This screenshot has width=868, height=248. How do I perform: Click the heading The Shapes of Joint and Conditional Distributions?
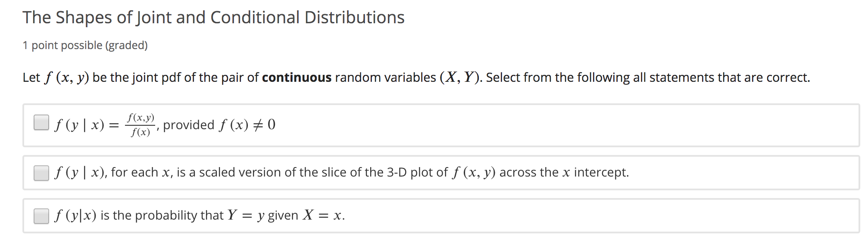(x=213, y=18)
